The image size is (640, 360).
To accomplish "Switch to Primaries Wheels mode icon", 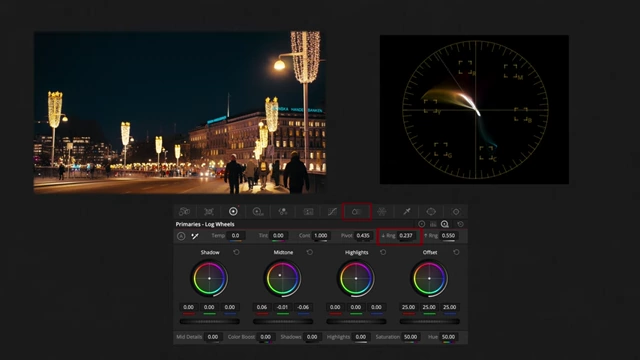I will (422, 224).
